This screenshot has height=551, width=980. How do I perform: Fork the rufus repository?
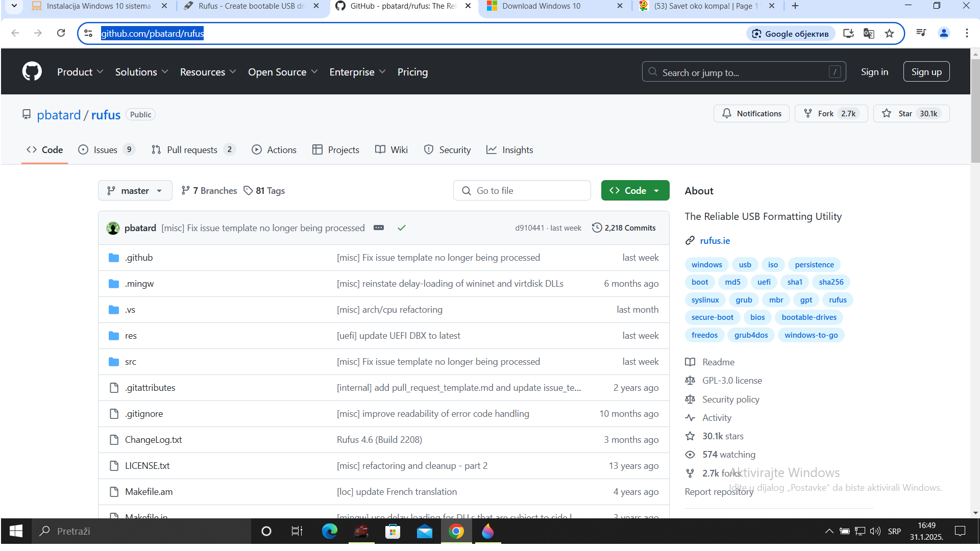tap(831, 113)
